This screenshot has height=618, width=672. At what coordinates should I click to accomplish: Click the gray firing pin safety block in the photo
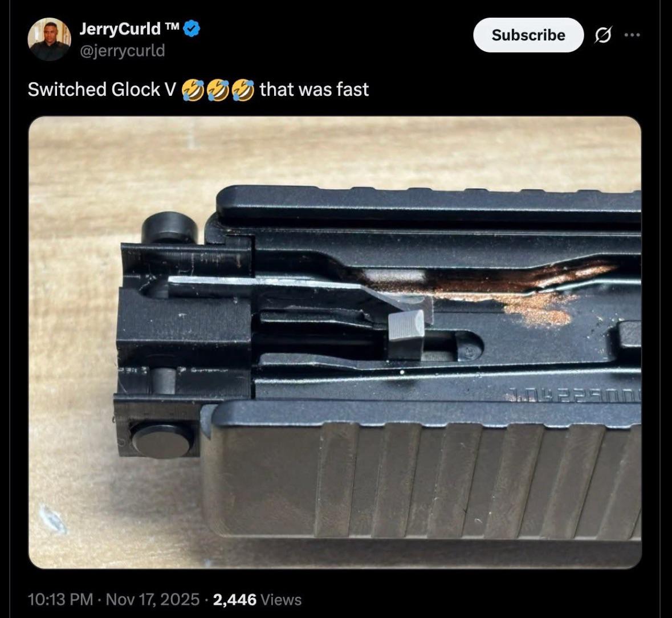[406, 334]
